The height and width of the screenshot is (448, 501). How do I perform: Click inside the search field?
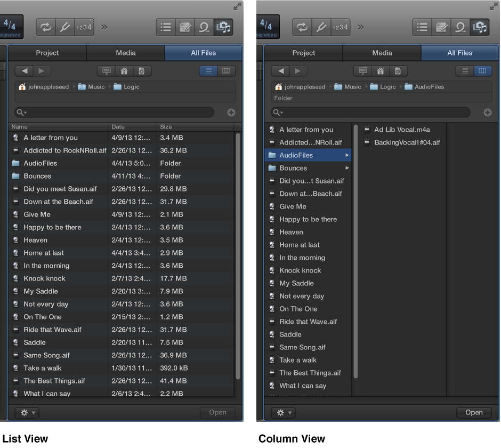coord(114,113)
